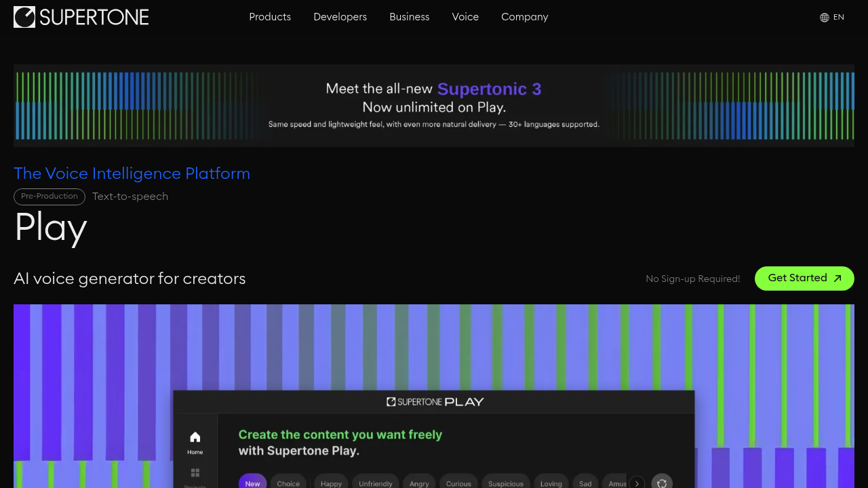Click the Text-to-speech label
This screenshot has width=868, height=488.
pyautogui.click(x=130, y=197)
